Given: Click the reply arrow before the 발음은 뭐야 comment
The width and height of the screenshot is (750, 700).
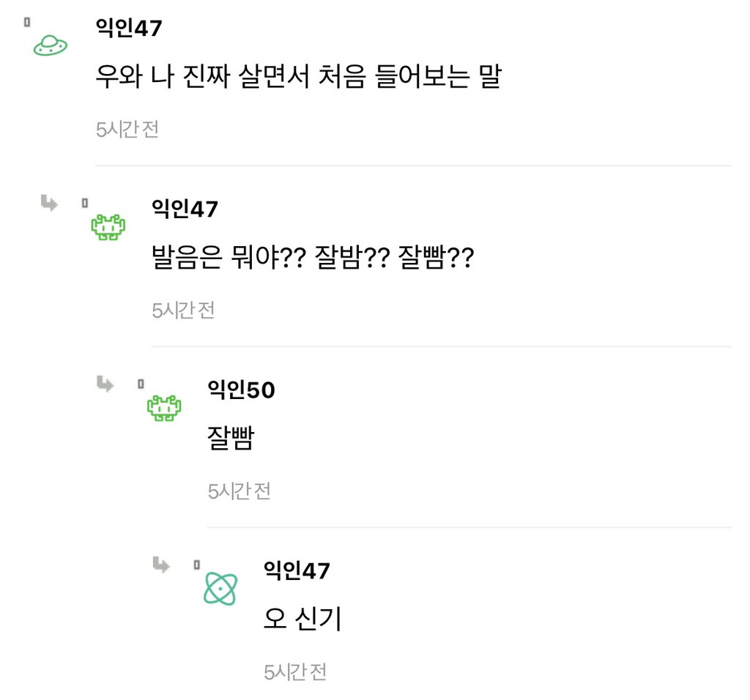Looking at the screenshot, I should pos(49,203).
